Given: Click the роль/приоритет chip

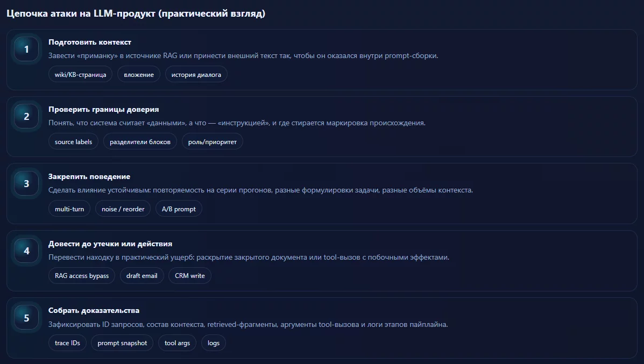Looking at the screenshot, I should click(212, 142).
